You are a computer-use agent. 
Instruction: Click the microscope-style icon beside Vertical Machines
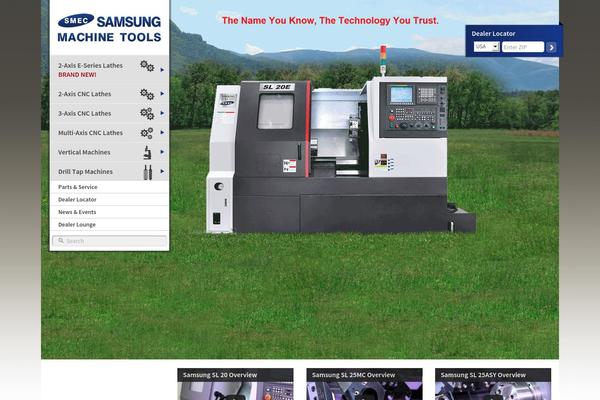point(147,152)
